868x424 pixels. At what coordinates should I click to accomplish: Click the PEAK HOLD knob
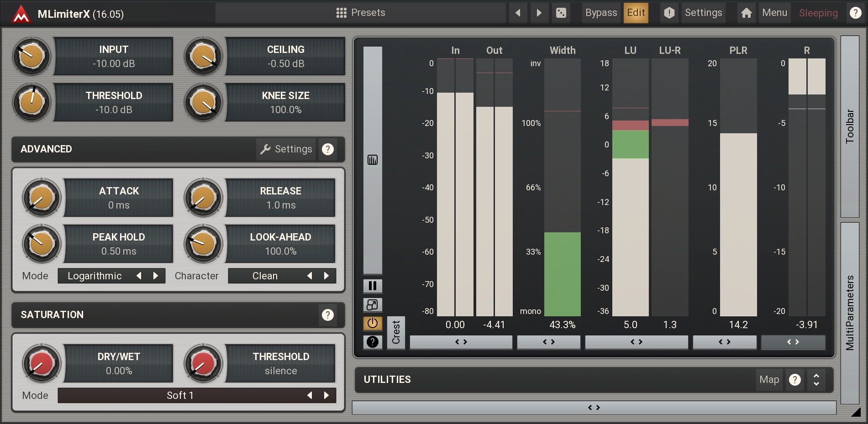[42, 244]
